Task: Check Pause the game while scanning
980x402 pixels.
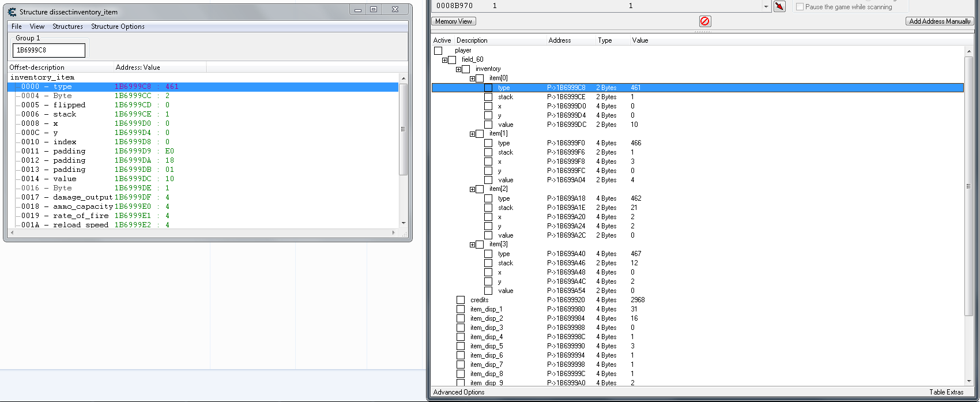Action: tap(800, 7)
